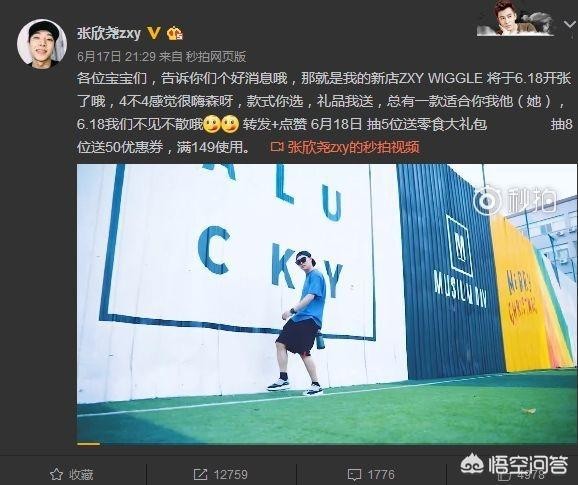Viewport: 578px width, 485px height.
Task: Expand the post options chevron menu
Action: coord(570,25)
